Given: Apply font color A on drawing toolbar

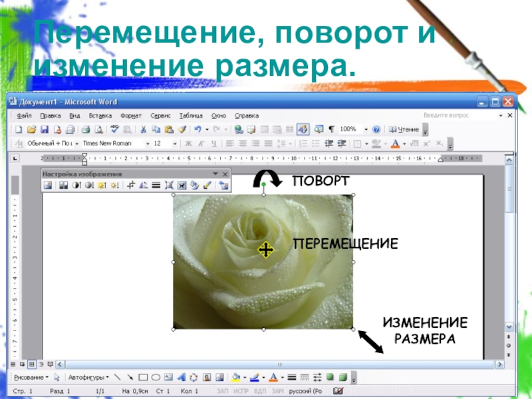Looking at the screenshot, I should tap(273, 377).
